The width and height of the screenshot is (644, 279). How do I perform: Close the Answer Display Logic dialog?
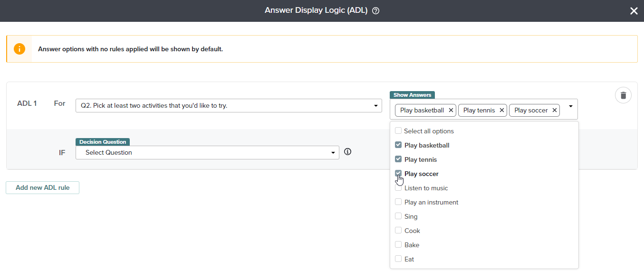coord(634,10)
